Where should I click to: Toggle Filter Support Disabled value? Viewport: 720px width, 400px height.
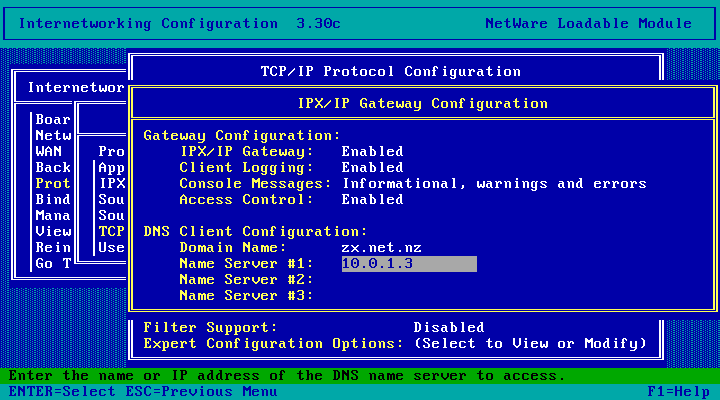(449, 327)
